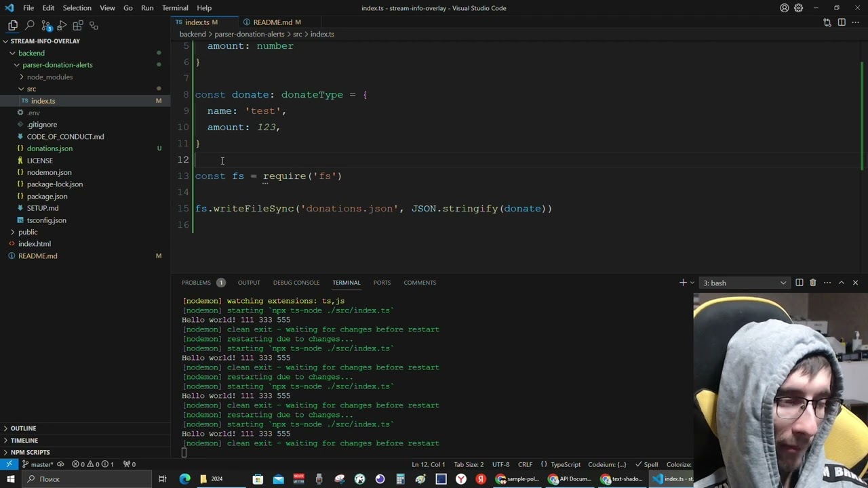The height and width of the screenshot is (488, 868).
Task: Open Microsoft Edge from the taskbar
Action: [184, 479]
